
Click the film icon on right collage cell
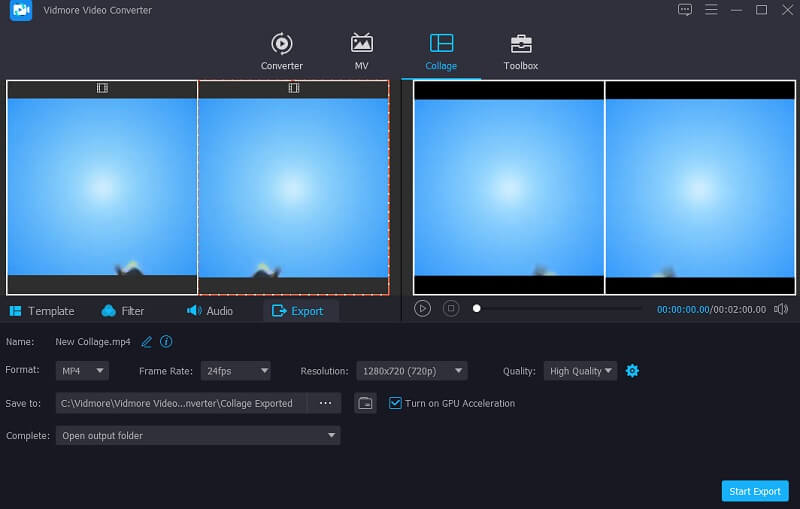[293, 88]
